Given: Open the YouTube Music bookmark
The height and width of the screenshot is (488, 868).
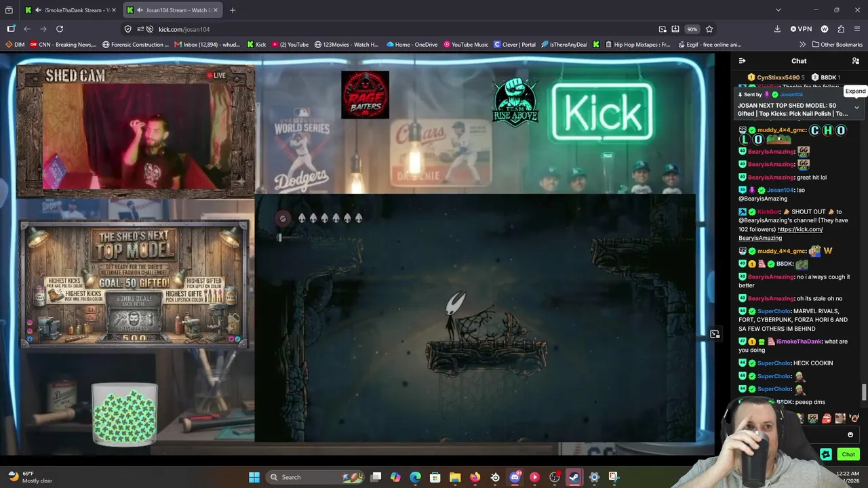Looking at the screenshot, I should pos(466,45).
